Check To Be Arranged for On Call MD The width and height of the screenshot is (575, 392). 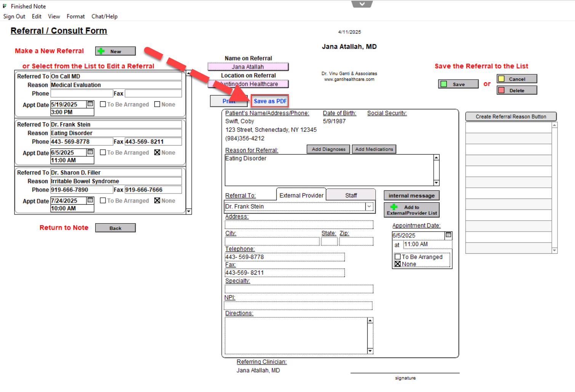[103, 104]
